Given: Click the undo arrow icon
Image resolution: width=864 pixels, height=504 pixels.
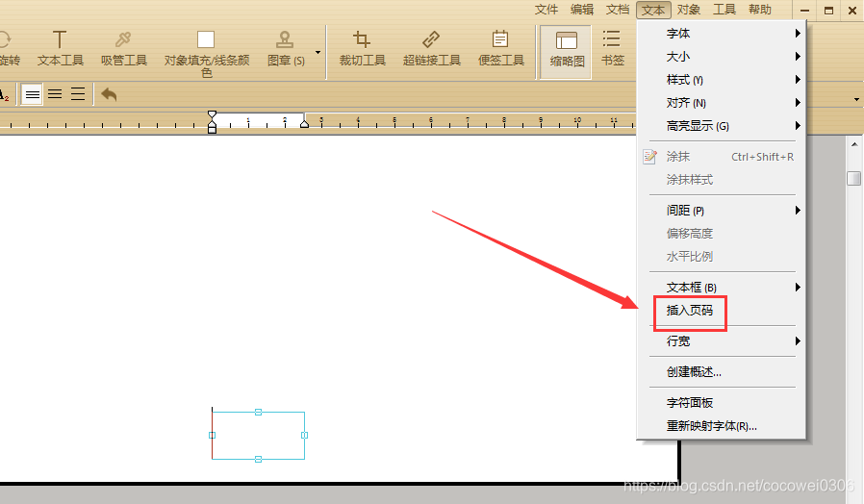Looking at the screenshot, I should 109,94.
